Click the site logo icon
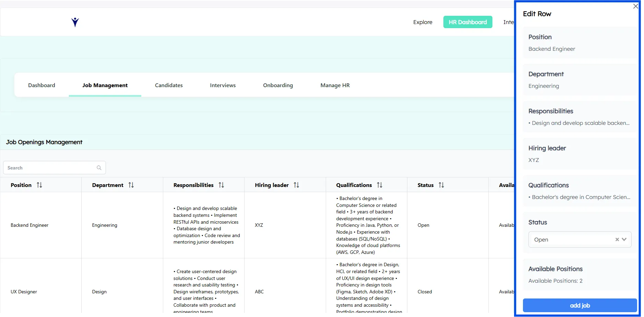644x317 pixels. [75, 22]
